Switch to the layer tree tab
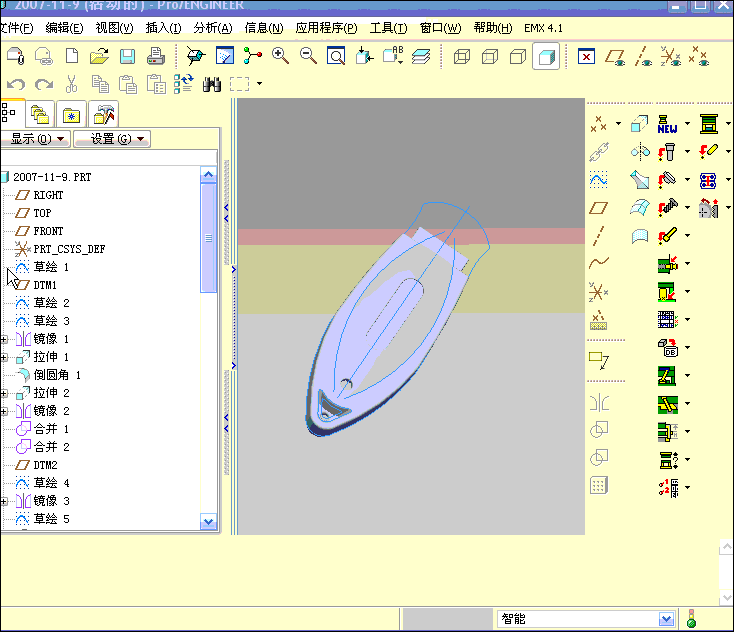The width and height of the screenshot is (734, 632). 39,114
